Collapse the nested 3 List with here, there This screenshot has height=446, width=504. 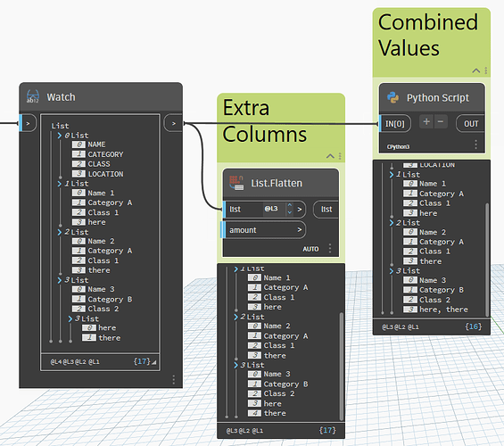[70, 318]
